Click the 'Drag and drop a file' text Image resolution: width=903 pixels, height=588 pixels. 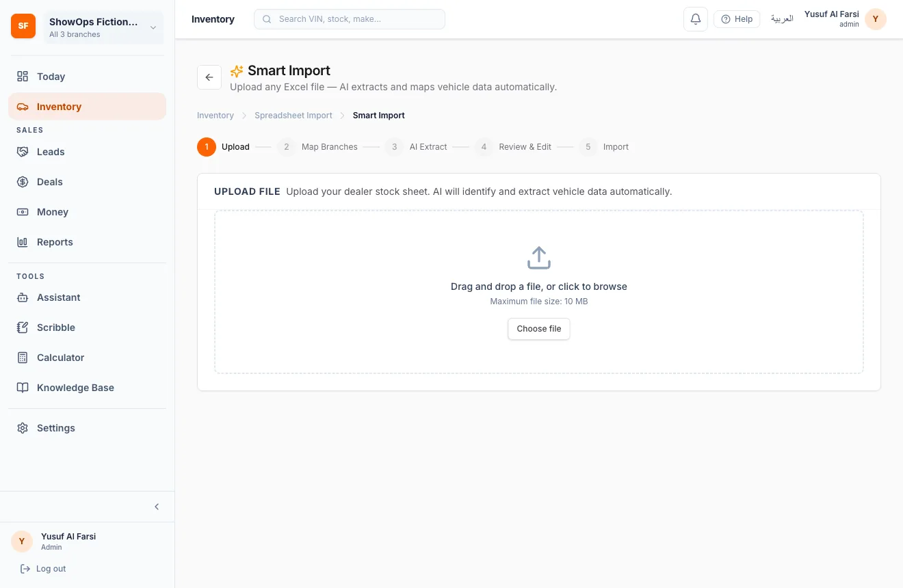click(539, 286)
